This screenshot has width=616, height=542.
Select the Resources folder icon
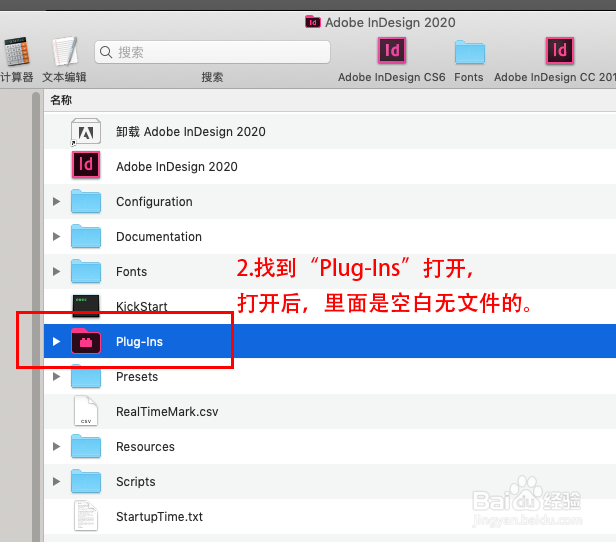pyautogui.click(x=86, y=446)
